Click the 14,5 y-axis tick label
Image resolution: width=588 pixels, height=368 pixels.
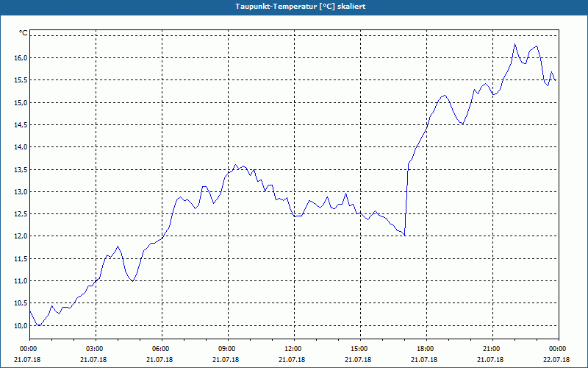pyautogui.click(x=21, y=124)
